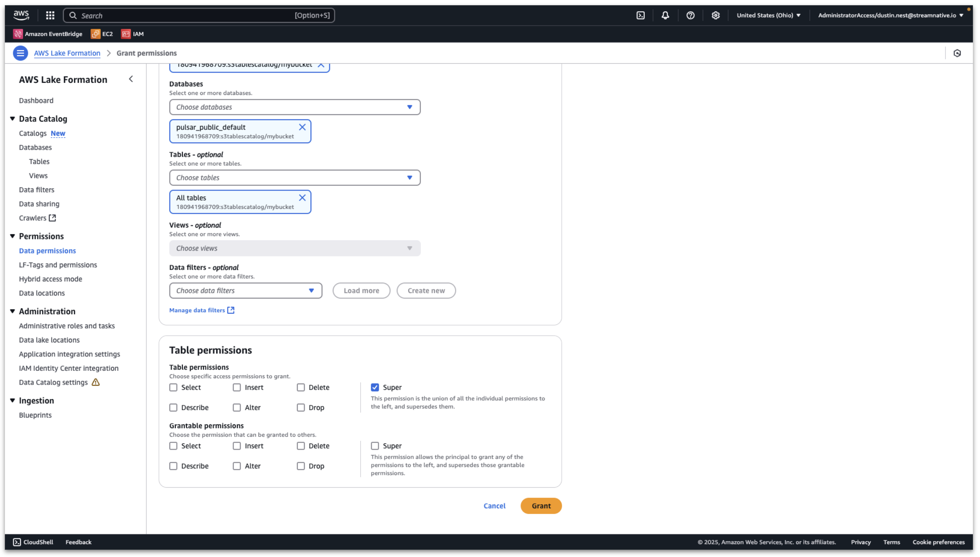The image size is (980, 557).
Task: Check the grantable Super permission
Action: (375, 446)
